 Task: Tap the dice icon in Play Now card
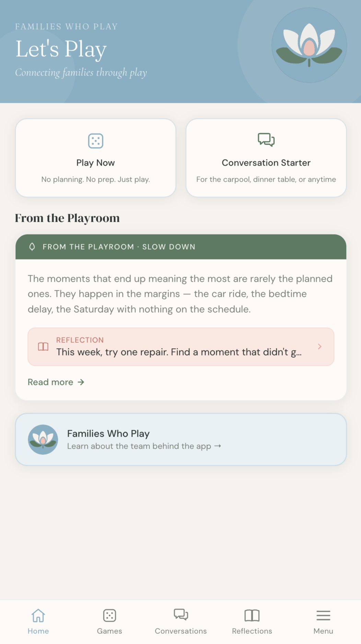95,141
